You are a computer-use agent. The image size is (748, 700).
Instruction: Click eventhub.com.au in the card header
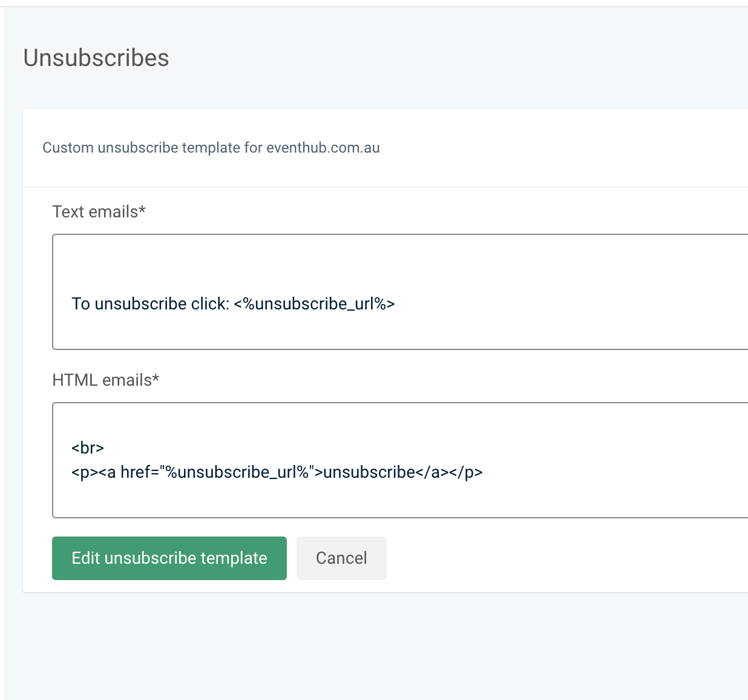(x=323, y=148)
